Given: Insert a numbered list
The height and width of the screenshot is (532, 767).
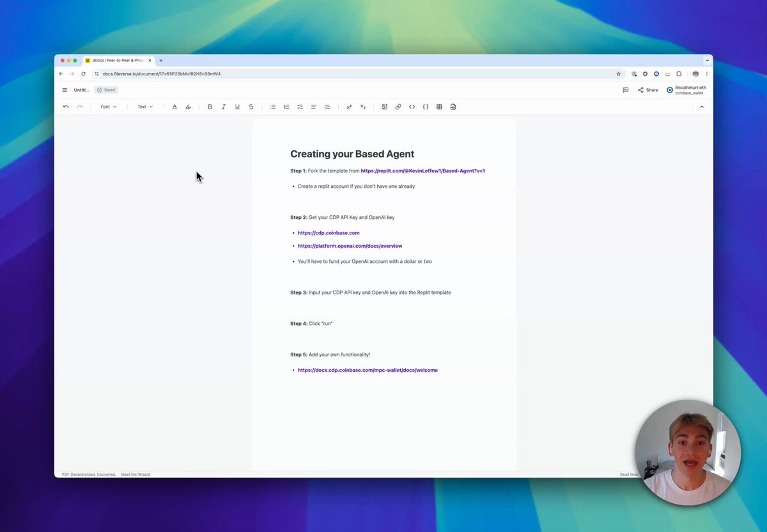Looking at the screenshot, I should [286, 107].
